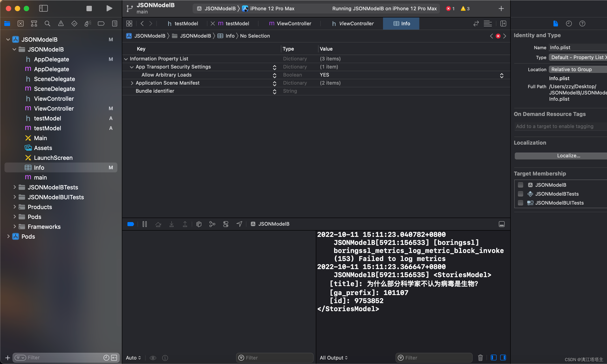Click Simulate Location arrow icon
This screenshot has height=364, width=607.
click(239, 224)
